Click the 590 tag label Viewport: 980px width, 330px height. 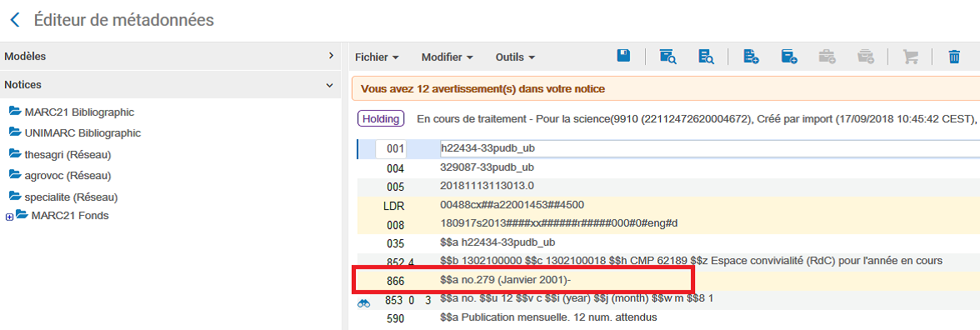pyautogui.click(x=395, y=318)
